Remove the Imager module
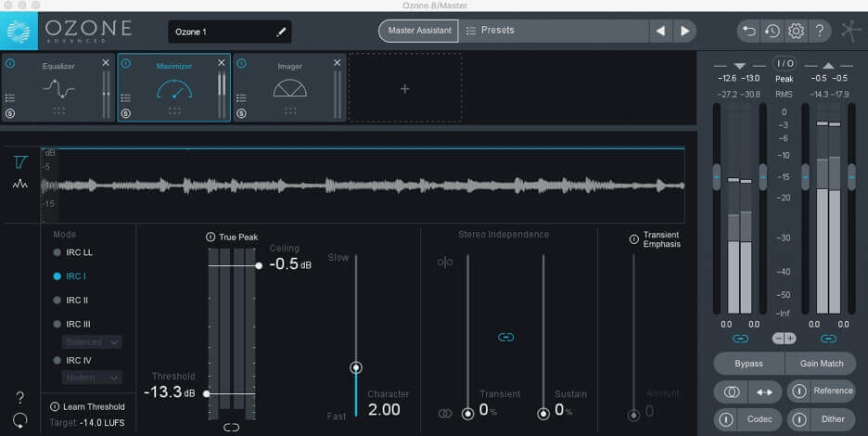 pos(338,63)
